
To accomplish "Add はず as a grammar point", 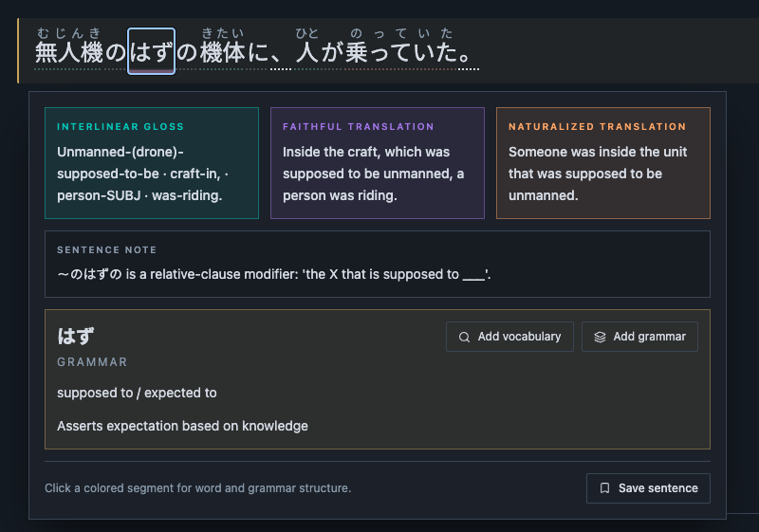I will 639,337.
